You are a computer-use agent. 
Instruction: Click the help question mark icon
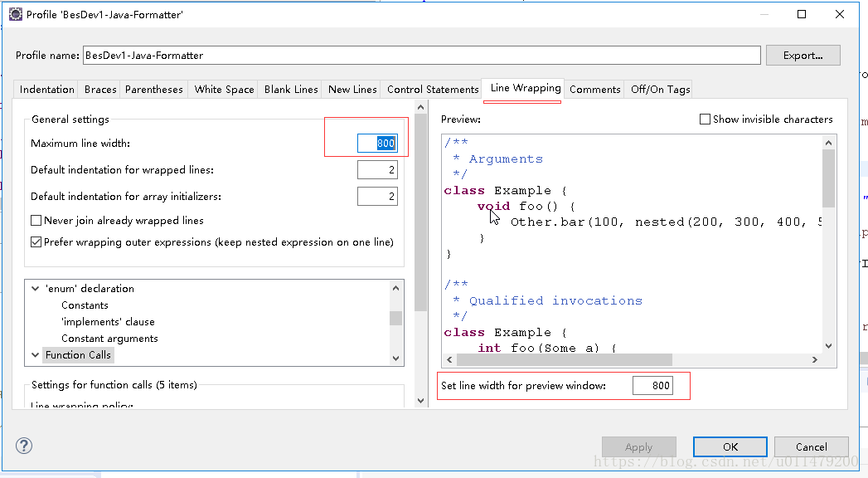tap(24, 446)
